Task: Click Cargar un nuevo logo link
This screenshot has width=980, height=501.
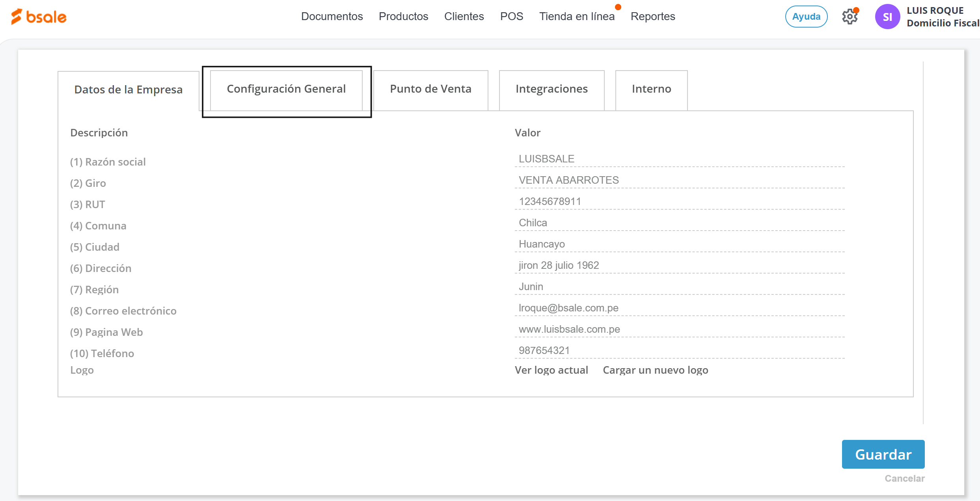Action: [x=655, y=370]
